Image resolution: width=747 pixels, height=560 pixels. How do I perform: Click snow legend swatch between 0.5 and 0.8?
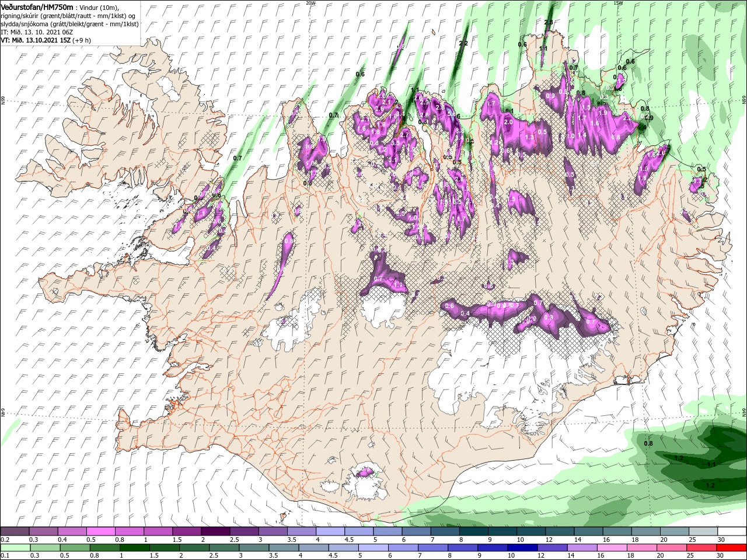100,531
